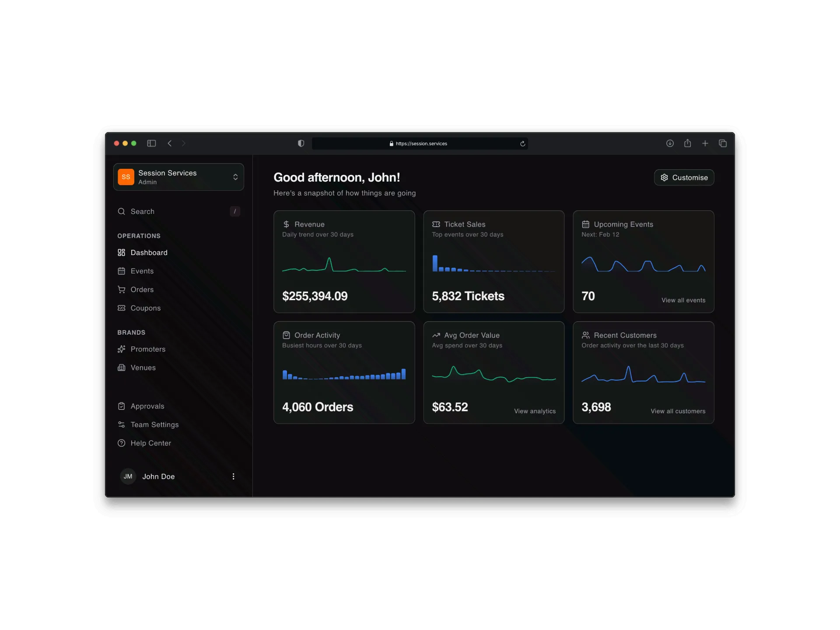The image size is (840, 630).
Task: Click the browser back arrow
Action: click(170, 143)
